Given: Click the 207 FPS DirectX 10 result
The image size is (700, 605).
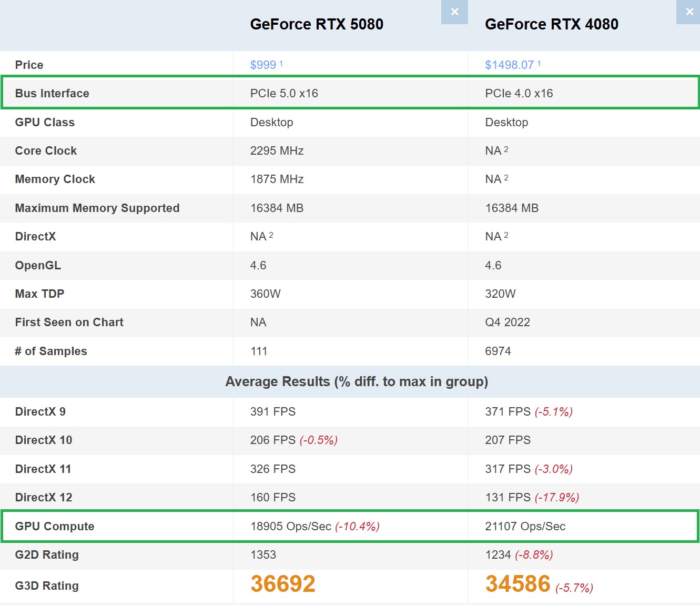Looking at the screenshot, I should point(508,440).
